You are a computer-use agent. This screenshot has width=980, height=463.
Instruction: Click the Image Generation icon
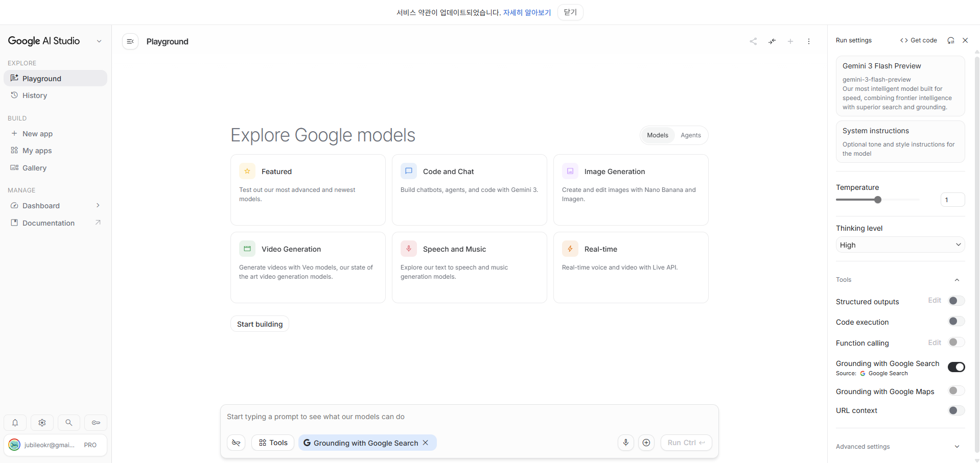point(570,171)
